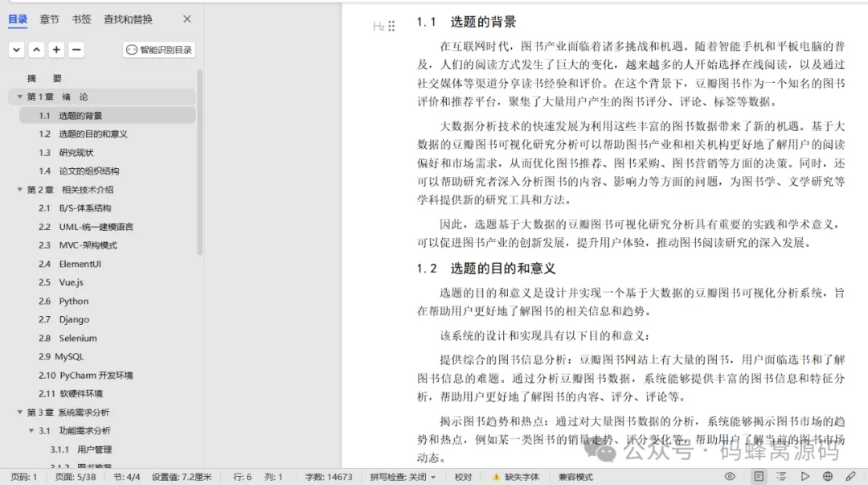Go to 1.3 研究现状 outline entry
Image resolution: width=868 pixels, height=485 pixels.
click(x=66, y=153)
